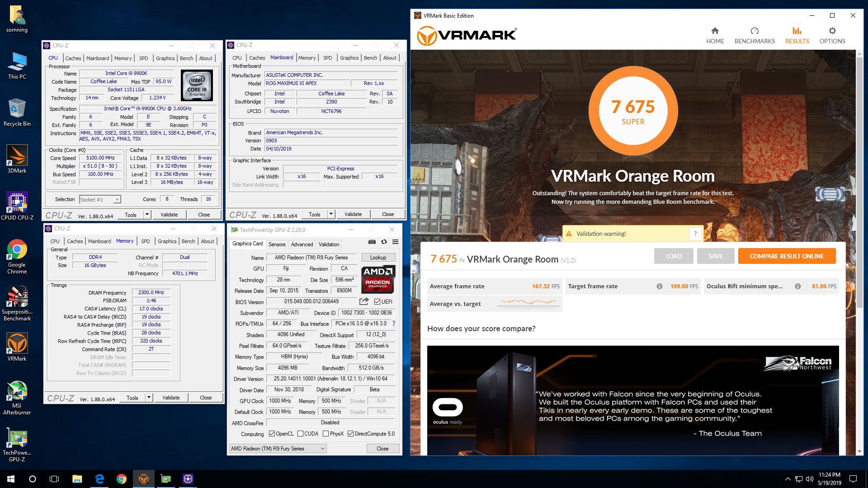868x488 pixels.
Task: Toggle PhysX checkbox in GPU-Z
Action: (x=325, y=434)
